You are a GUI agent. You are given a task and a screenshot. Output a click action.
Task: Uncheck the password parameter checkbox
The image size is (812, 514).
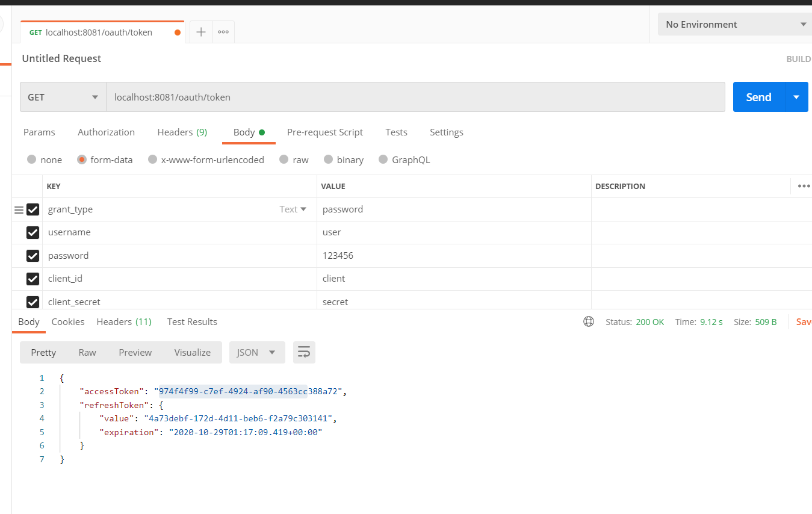tap(33, 256)
